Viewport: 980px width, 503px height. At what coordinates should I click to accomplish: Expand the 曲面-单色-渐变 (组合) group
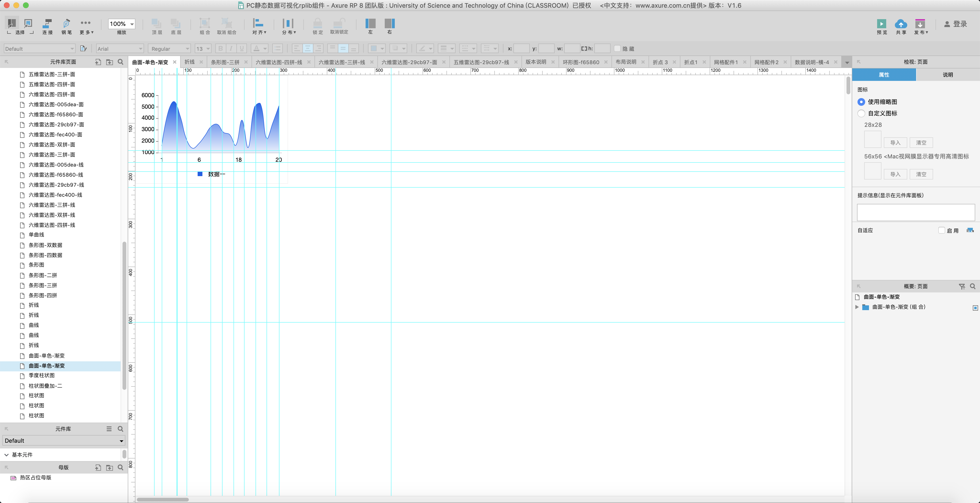pos(857,307)
